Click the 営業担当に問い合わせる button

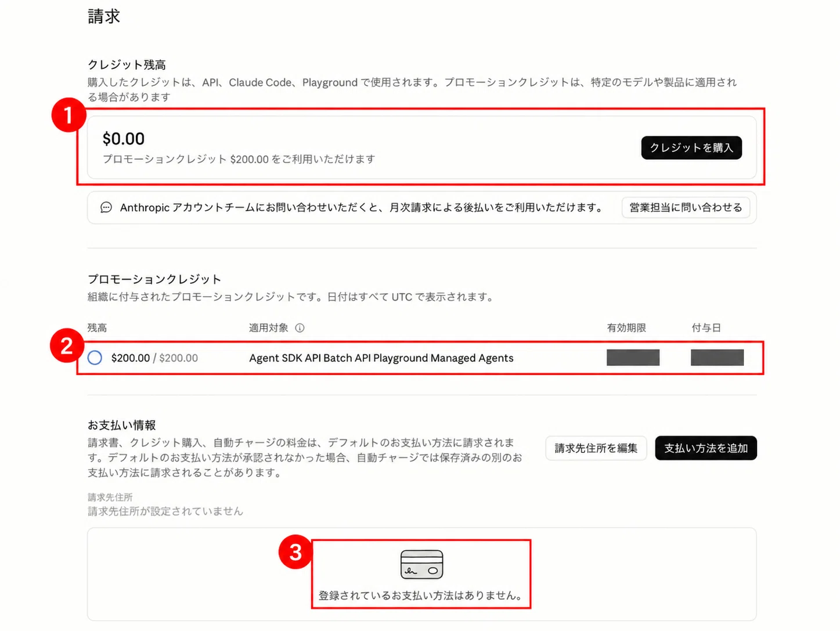pyautogui.click(x=686, y=207)
